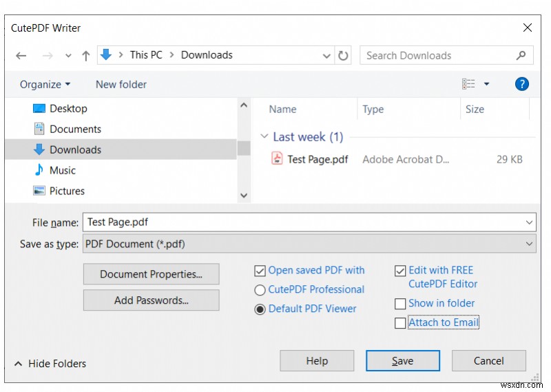This screenshot has height=392, width=551.
Task: Click the search magnifier icon
Action: point(521,55)
